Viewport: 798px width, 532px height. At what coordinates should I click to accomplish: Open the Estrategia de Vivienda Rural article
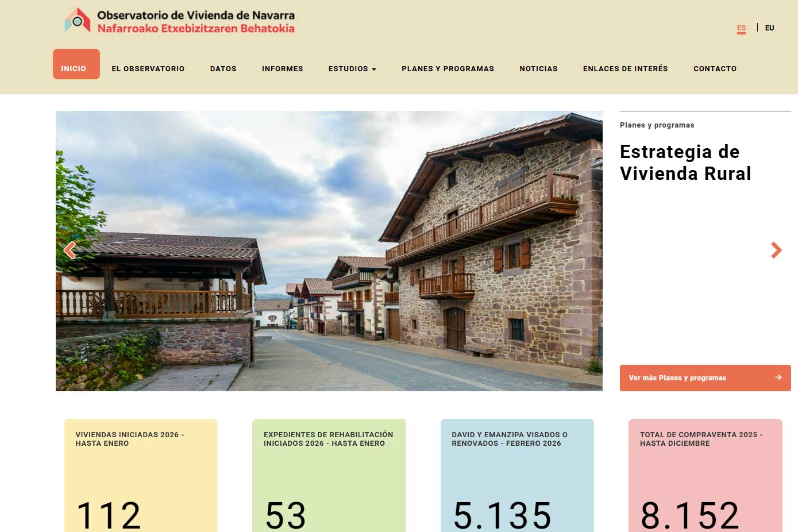(685, 163)
